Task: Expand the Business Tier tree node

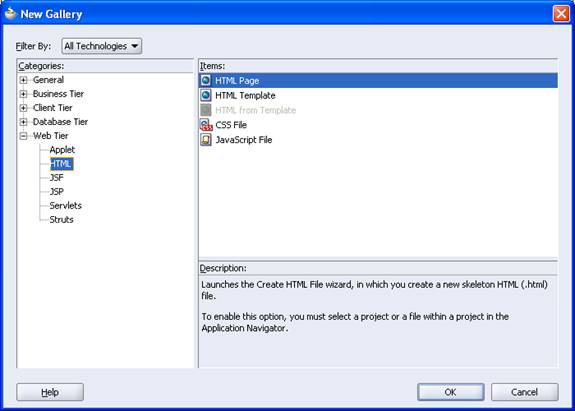Action: click(x=23, y=94)
